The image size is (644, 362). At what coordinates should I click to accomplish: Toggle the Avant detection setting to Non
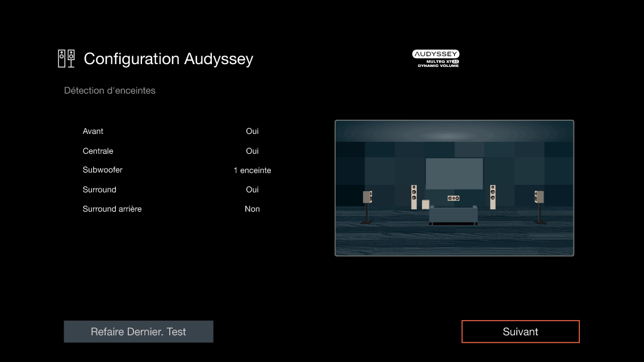pyautogui.click(x=252, y=131)
